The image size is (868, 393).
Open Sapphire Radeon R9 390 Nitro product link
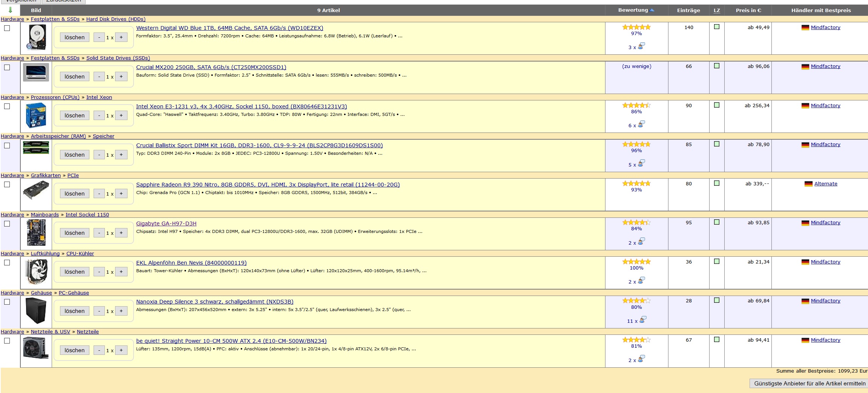tap(268, 185)
